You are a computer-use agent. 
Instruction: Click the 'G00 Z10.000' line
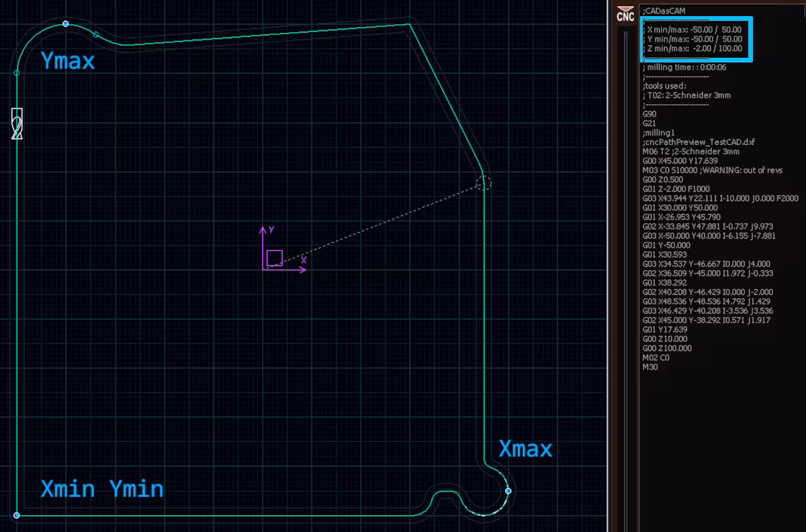pos(664,340)
